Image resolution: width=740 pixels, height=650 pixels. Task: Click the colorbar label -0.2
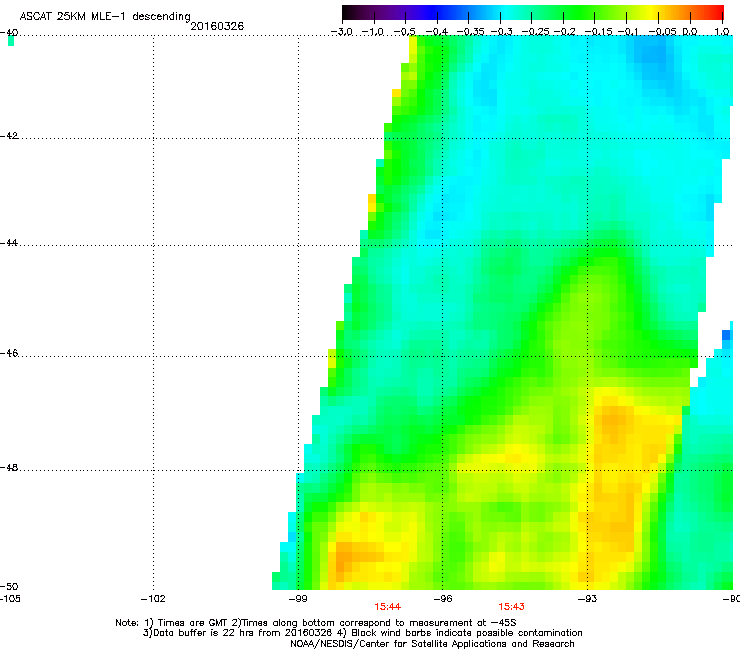coord(564,32)
